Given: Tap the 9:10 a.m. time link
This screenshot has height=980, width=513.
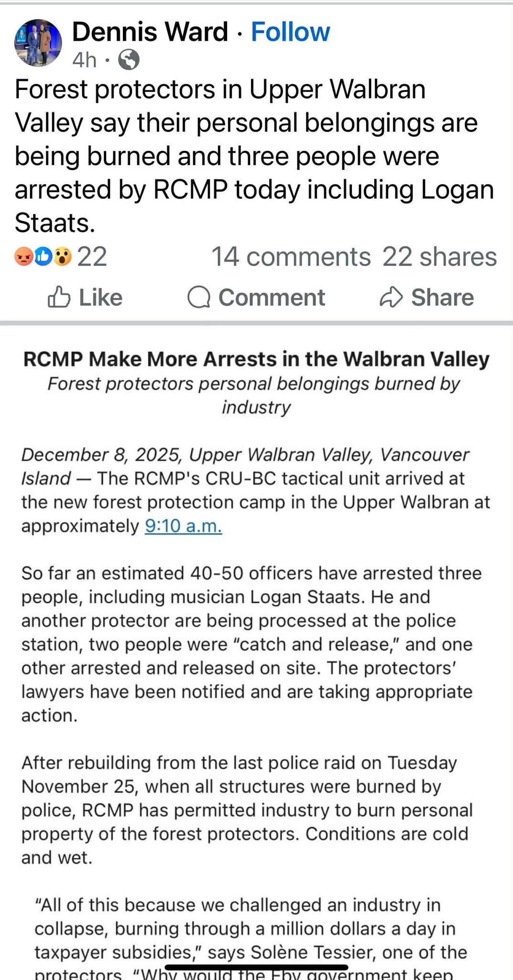Looking at the screenshot, I should (184, 526).
